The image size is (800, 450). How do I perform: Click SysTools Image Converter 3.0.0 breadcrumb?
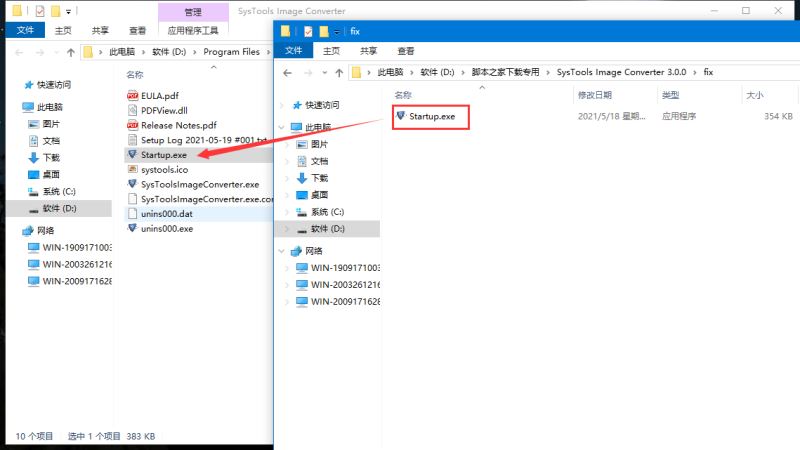[x=621, y=72]
